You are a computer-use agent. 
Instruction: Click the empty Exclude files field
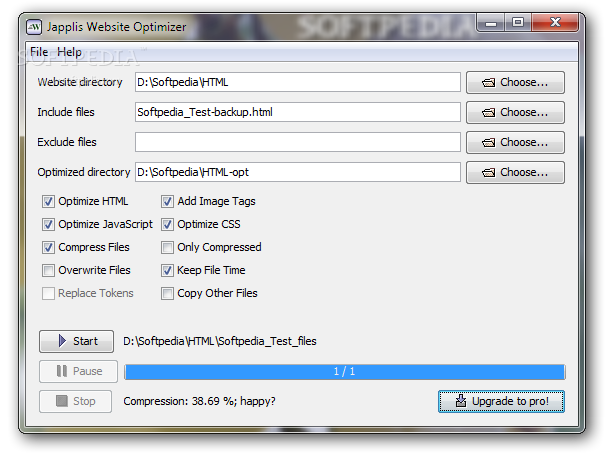coord(298,142)
